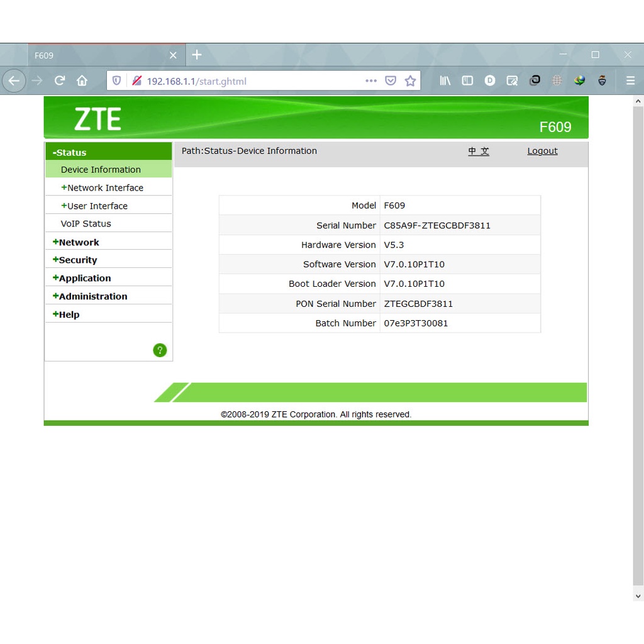The image size is (644, 644).
Task: Click the green help question mark icon
Action: pyautogui.click(x=160, y=350)
